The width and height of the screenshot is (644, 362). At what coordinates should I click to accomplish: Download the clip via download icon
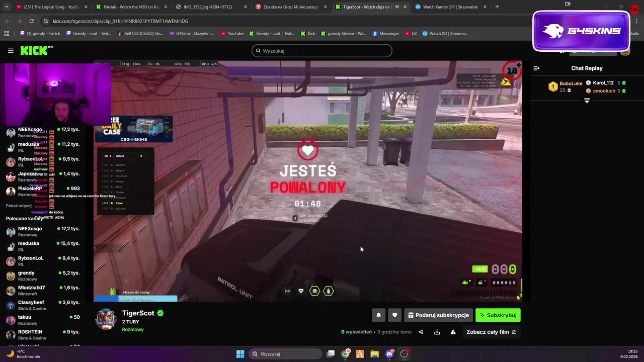point(437,332)
